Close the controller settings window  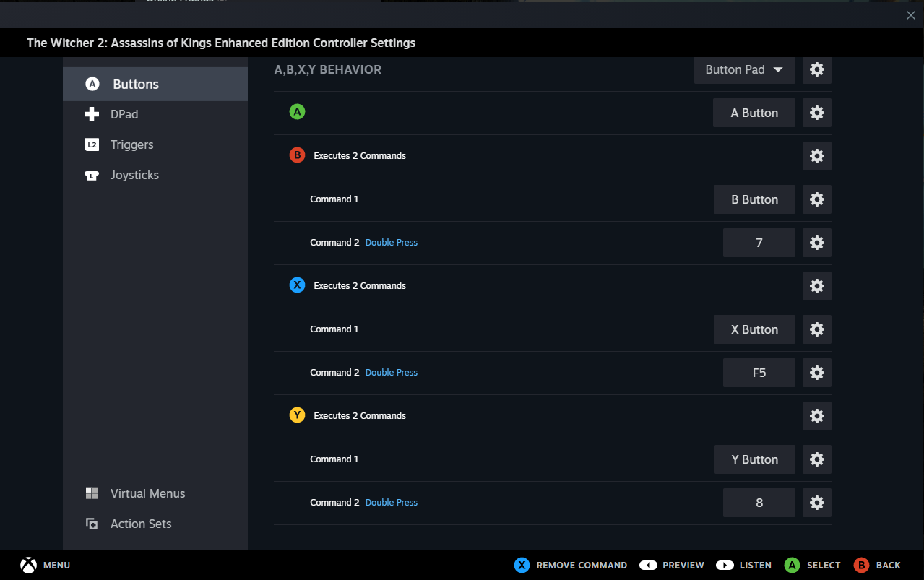tap(910, 14)
